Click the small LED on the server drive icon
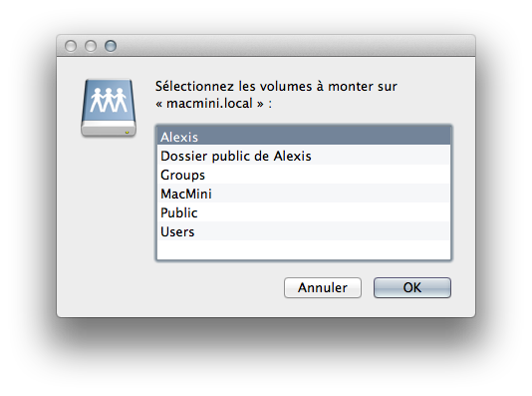The image size is (532, 396). click(x=127, y=132)
